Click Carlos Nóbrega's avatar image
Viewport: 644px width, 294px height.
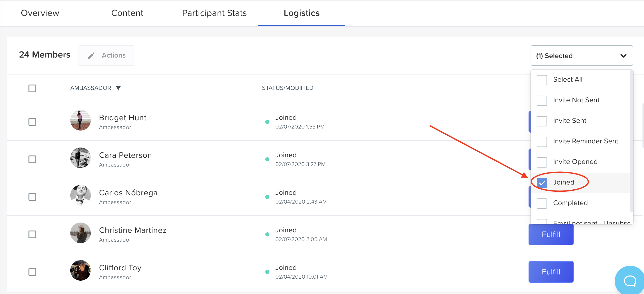pos(80,195)
